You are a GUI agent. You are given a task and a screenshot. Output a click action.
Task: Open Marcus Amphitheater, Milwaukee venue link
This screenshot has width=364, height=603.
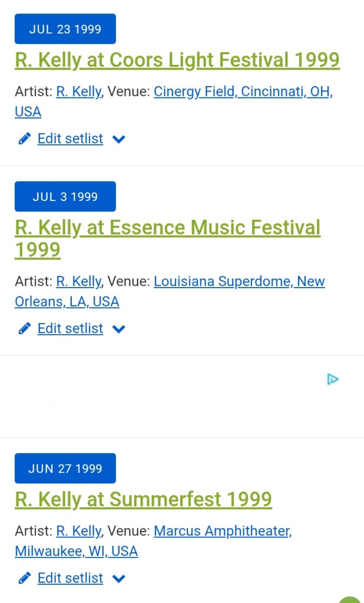click(222, 531)
